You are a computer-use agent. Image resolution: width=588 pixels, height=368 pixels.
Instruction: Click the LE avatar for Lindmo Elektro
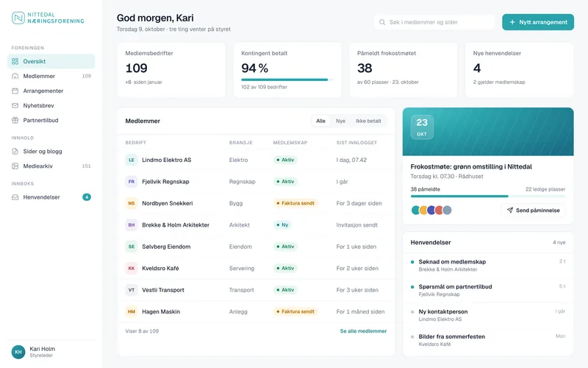[132, 160]
